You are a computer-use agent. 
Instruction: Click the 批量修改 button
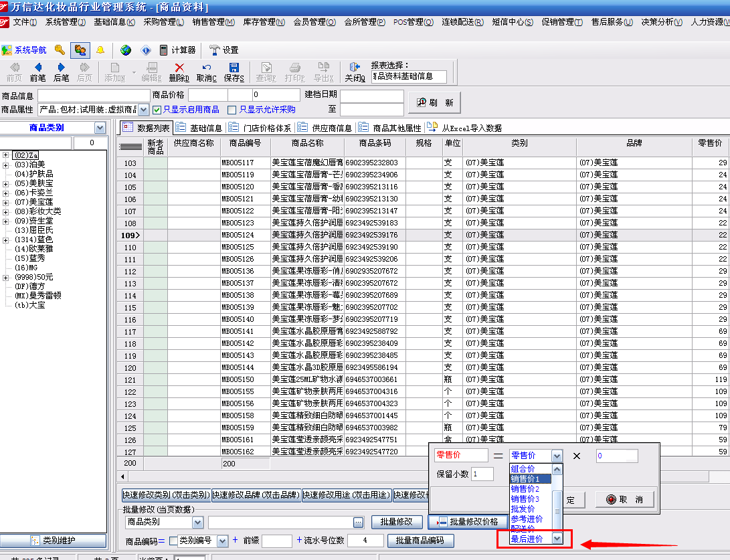[x=397, y=522]
